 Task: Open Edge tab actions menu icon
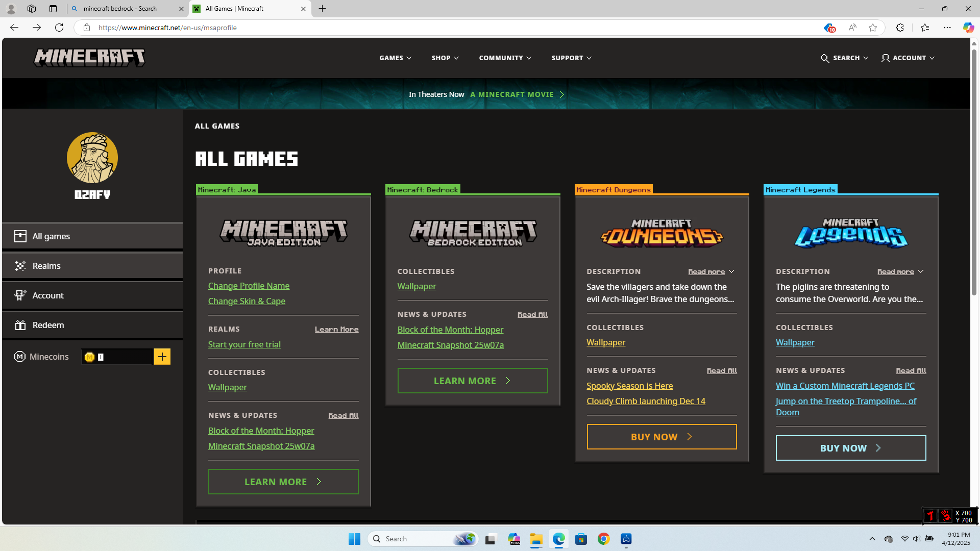click(x=53, y=9)
